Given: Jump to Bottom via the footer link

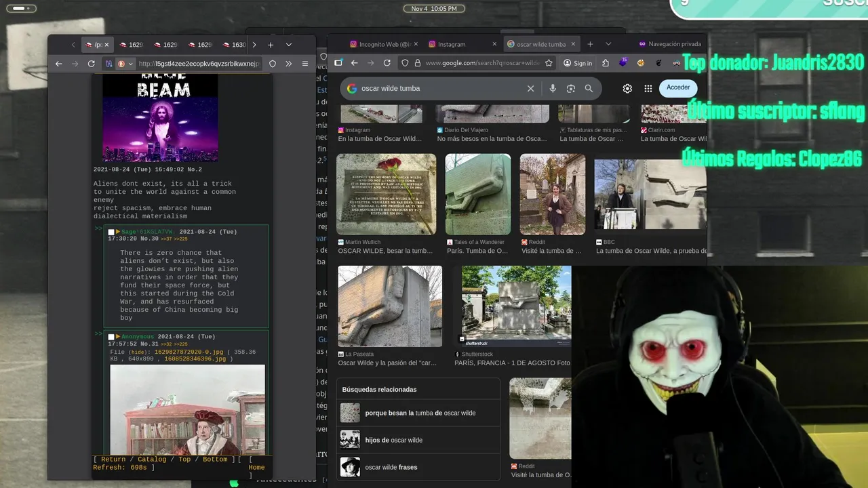Looking at the screenshot, I should click(215, 460).
